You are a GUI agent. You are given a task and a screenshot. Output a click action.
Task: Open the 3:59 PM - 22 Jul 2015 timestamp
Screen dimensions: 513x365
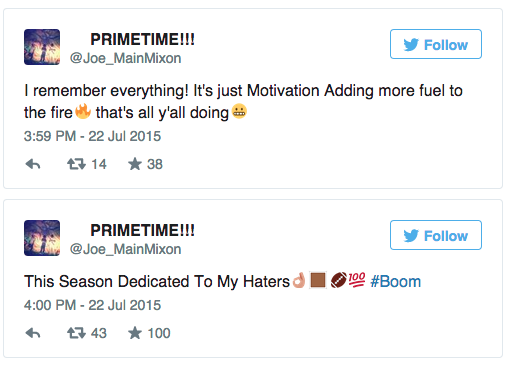click(x=92, y=136)
